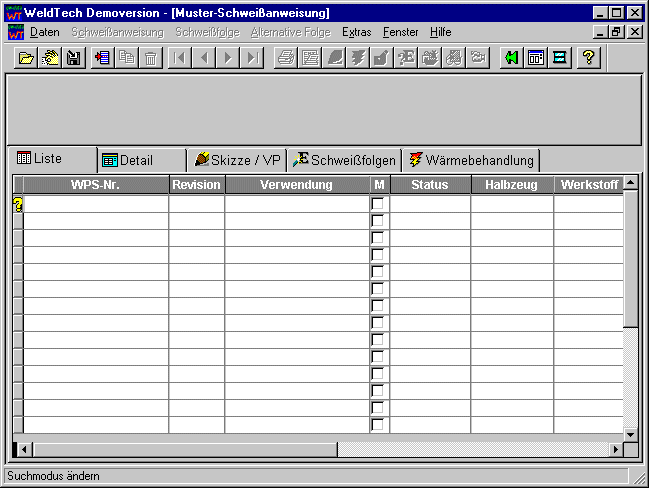Switch to the Detail tab
The width and height of the screenshot is (649, 488).
click(141, 160)
